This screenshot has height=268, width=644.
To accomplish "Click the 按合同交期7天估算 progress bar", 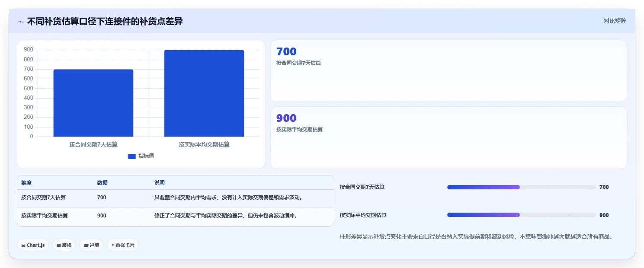I will point(522,187).
